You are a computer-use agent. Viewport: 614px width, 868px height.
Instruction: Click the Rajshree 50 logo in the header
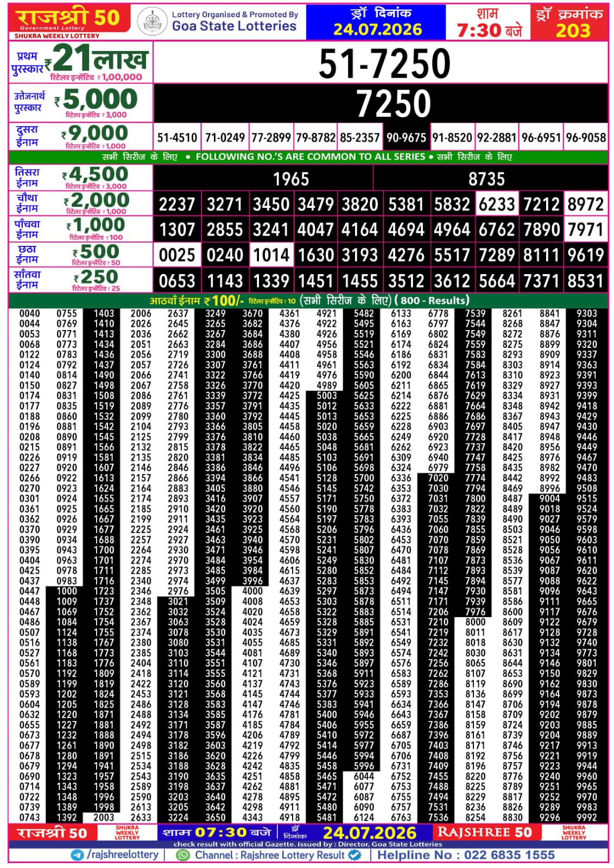tap(69, 19)
